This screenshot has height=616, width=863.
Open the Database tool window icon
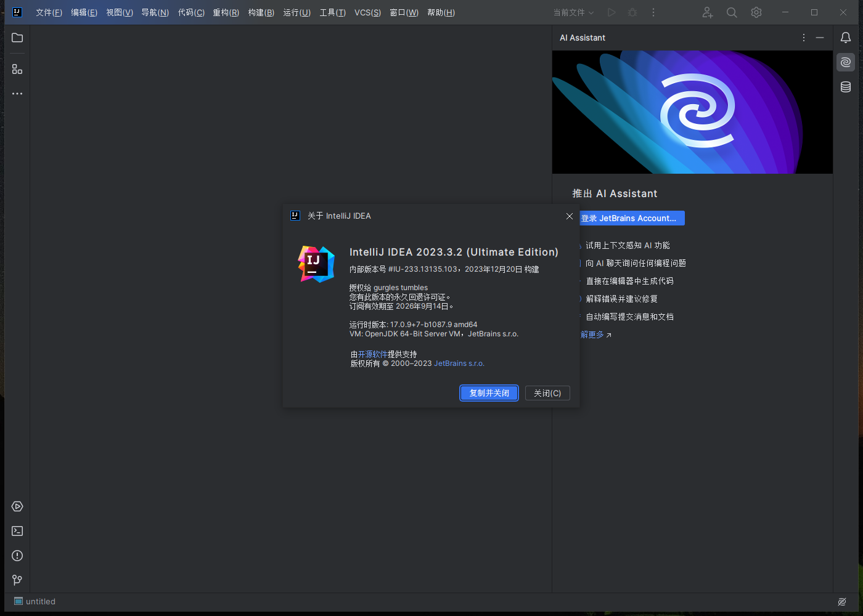[x=845, y=87]
